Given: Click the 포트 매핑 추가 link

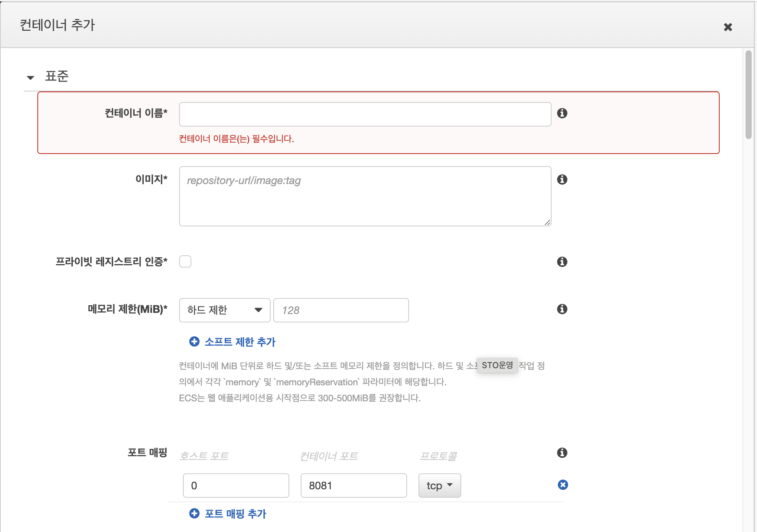Looking at the screenshot, I should coord(235,514).
